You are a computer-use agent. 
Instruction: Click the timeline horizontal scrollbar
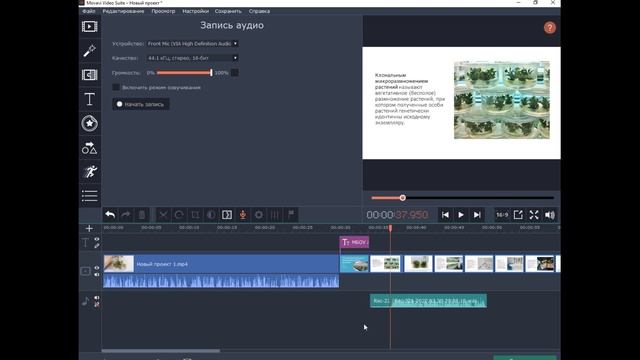[161, 350]
